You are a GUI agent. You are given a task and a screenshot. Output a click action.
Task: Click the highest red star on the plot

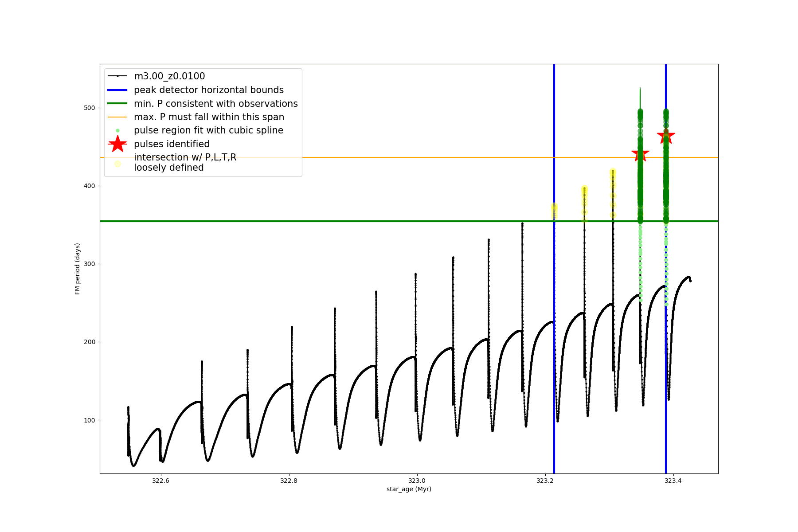click(x=666, y=137)
